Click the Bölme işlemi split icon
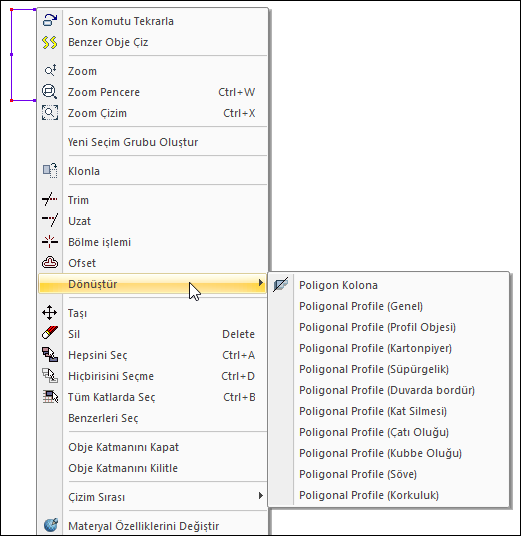The height and width of the screenshot is (536, 521). pos(50,242)
